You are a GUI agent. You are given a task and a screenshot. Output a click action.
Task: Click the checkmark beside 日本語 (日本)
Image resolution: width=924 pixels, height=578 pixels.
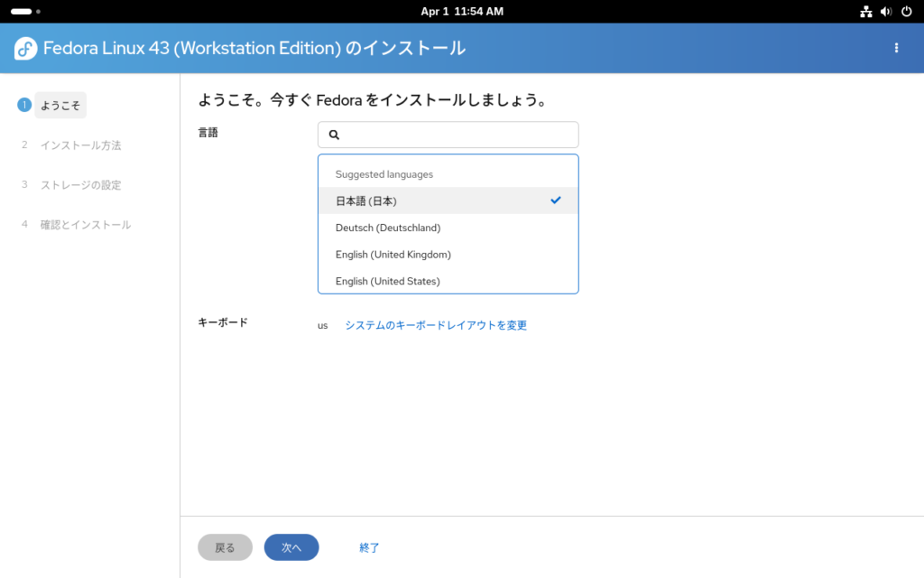click(556, 200)
